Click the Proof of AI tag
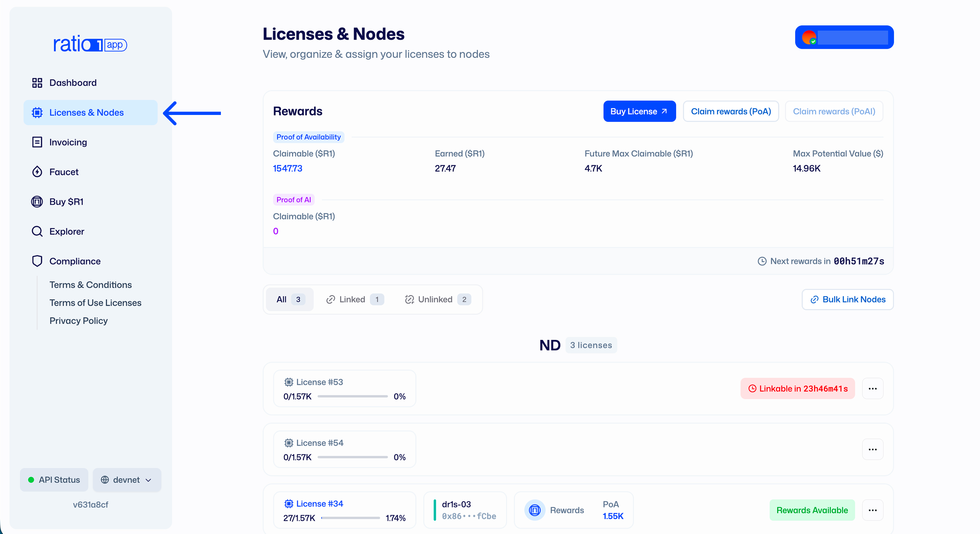The height and width of the screenshot is (534, 980). 294,200
